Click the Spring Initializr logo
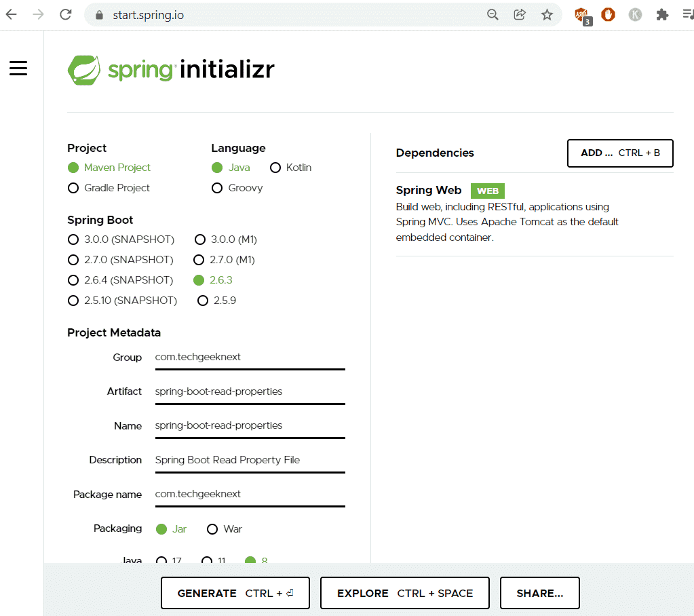Viewport: 694px width, 616px height. [x=171, y=70]
